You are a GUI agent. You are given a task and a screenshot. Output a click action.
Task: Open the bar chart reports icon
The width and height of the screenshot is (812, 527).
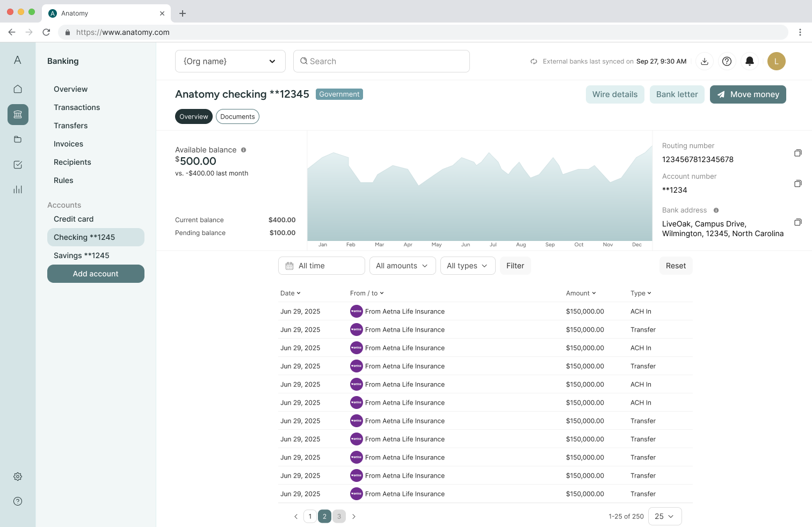tap(18, 189)
